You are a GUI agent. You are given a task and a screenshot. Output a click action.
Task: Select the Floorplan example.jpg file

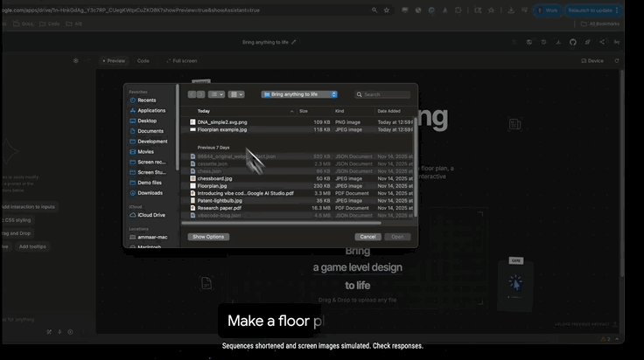click(x=222, y=129)
